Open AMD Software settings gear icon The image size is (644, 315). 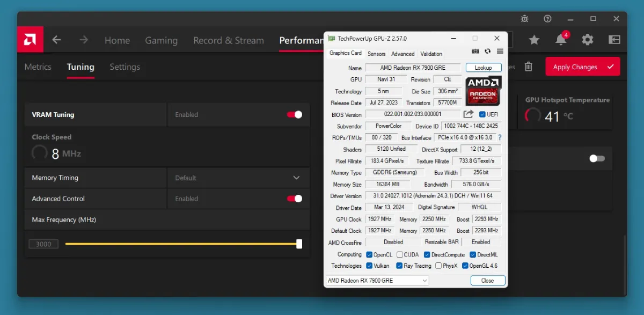[588, 40]
